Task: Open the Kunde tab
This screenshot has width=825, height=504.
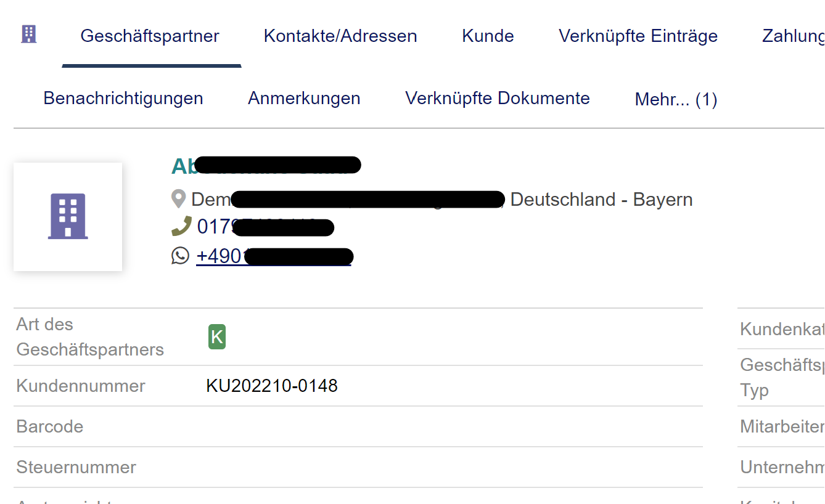Action: coord(488,36)
